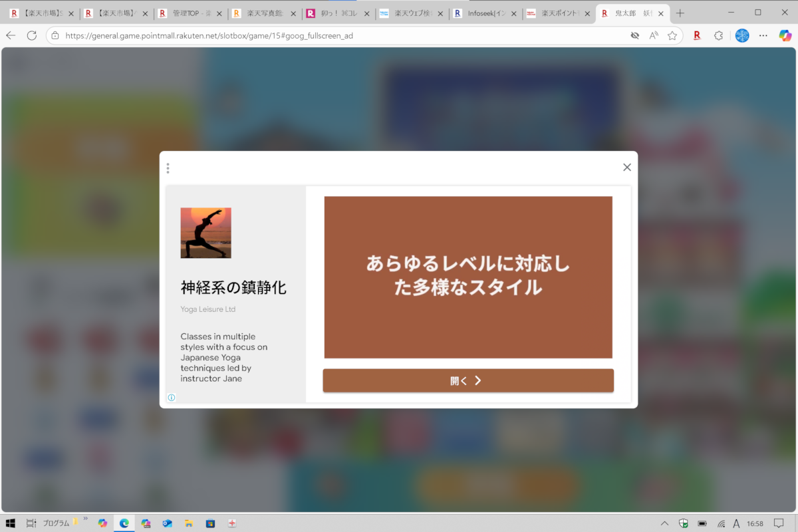
Task: Click the 神経系の鎮静化 ad headline
Action: point(233,288)
